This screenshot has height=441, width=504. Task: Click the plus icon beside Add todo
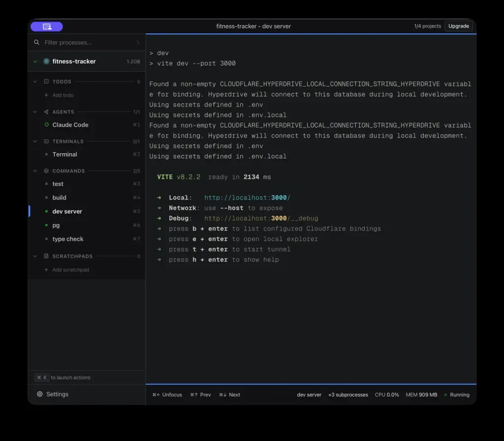(x=46, y=95)
